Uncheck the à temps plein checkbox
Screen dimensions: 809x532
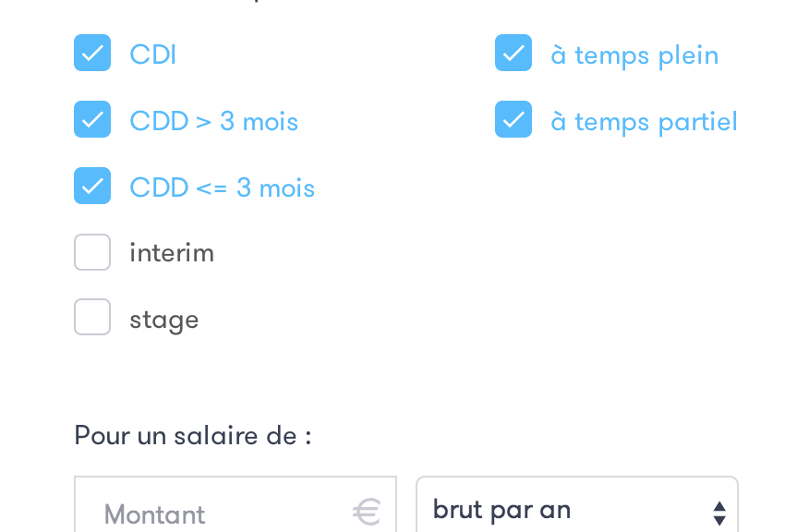[513, 54]
